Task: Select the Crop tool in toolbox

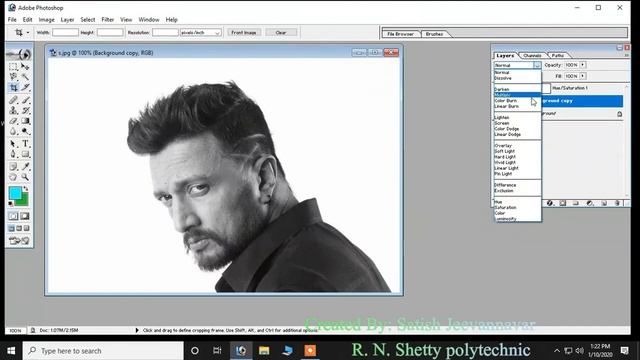Action: (13, 87)
